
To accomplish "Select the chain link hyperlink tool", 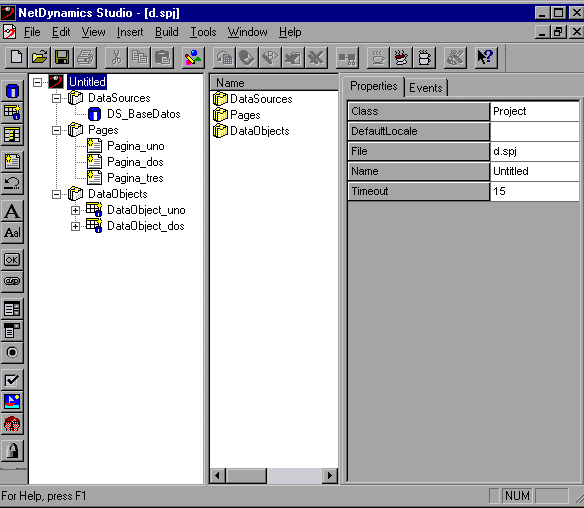I will point(12,281).
